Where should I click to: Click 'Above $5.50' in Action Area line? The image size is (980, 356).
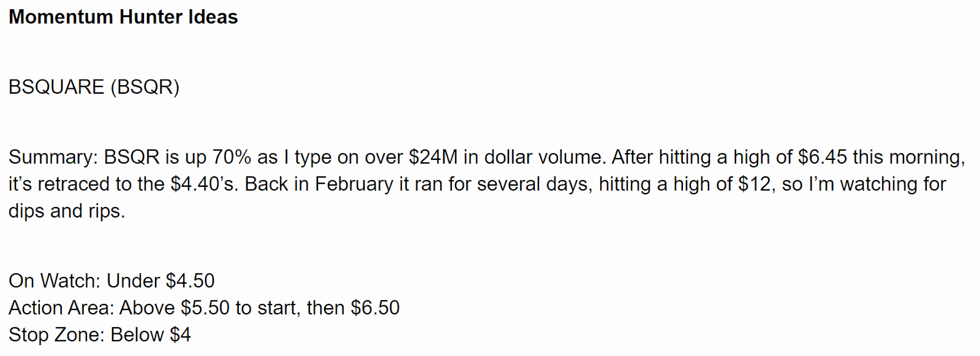click(175, 308)
